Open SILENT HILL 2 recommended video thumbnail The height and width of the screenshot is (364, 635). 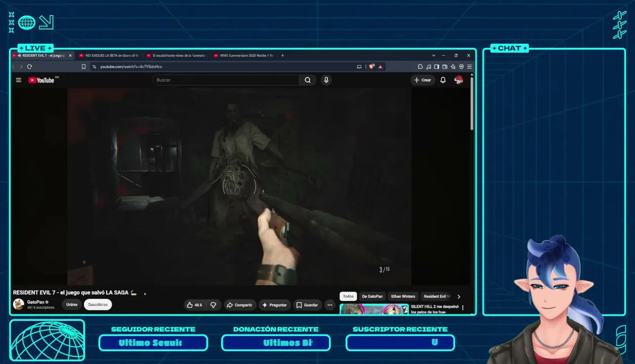[374, 309]
